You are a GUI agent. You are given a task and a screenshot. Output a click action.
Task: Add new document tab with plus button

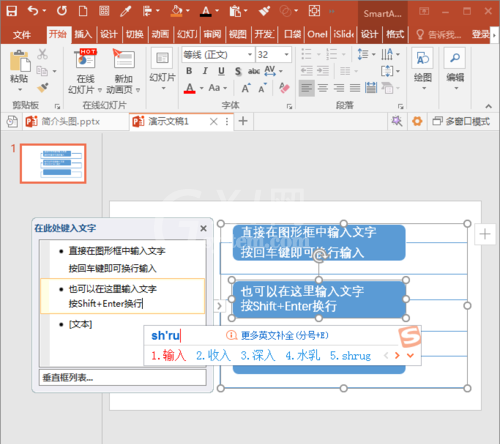[243, 121]
